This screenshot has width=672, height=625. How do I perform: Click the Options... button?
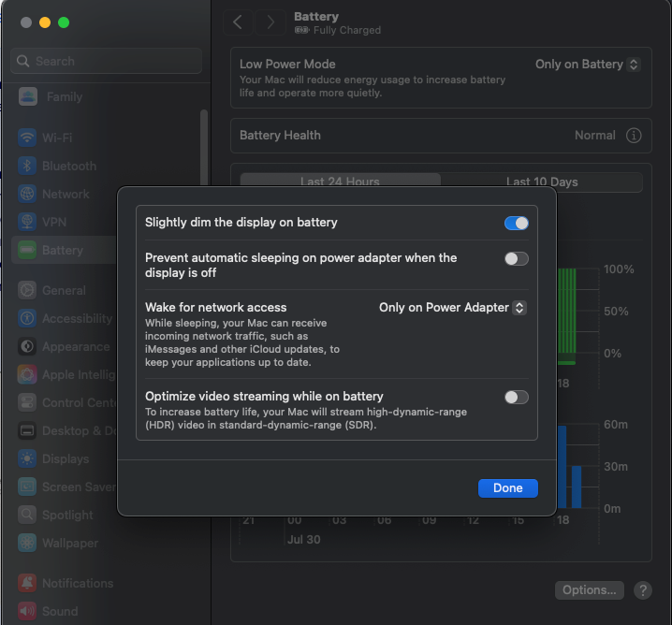click(x=590, y=589)
